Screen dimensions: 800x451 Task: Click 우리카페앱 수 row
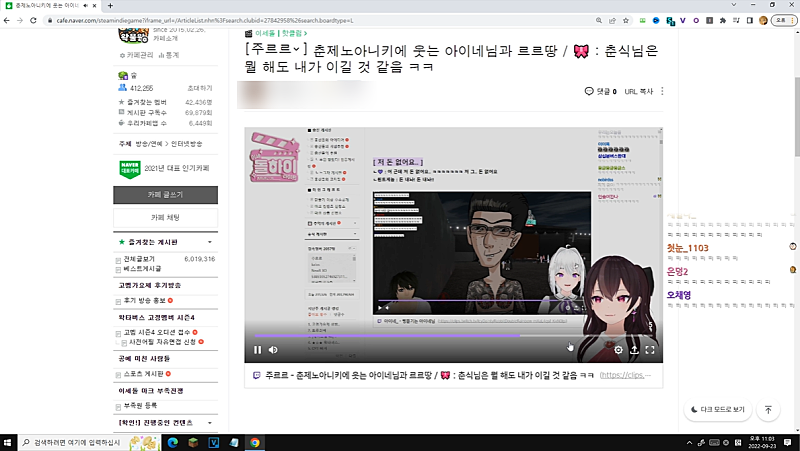point(165,123)
